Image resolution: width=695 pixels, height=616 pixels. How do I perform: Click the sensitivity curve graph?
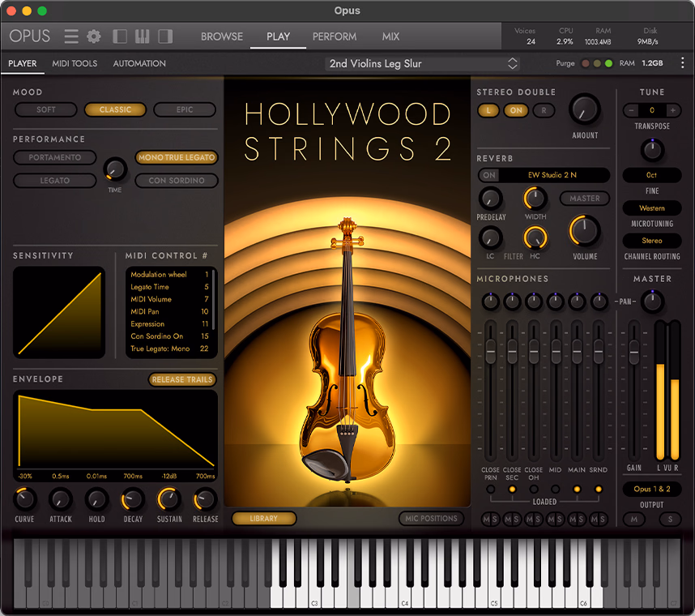(59, 312)
